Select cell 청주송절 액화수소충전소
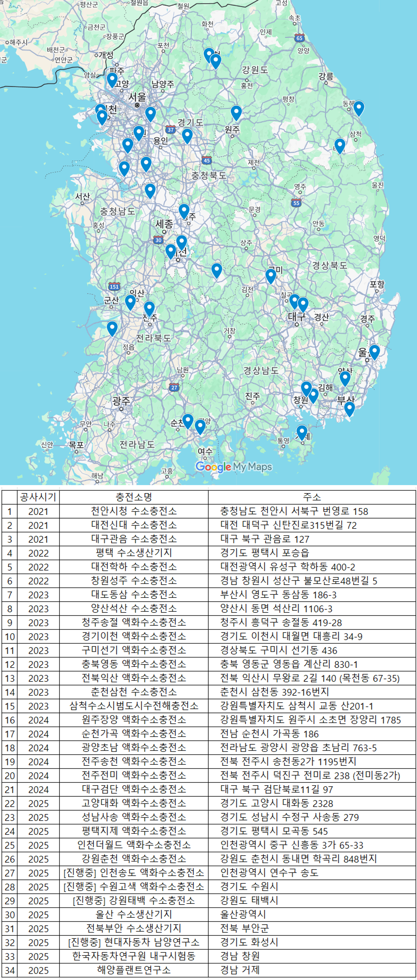417x980 pixels. pyautogui.click(x=134, y=622)
